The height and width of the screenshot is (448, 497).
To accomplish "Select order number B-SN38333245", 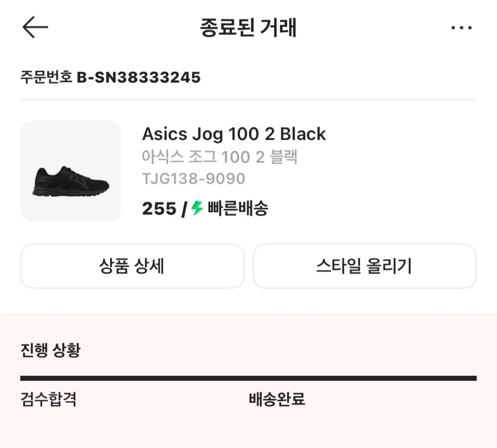I will tap(139, 77).
